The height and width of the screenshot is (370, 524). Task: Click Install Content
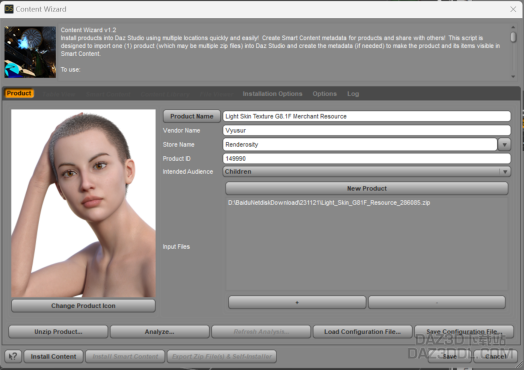point(53,357)
